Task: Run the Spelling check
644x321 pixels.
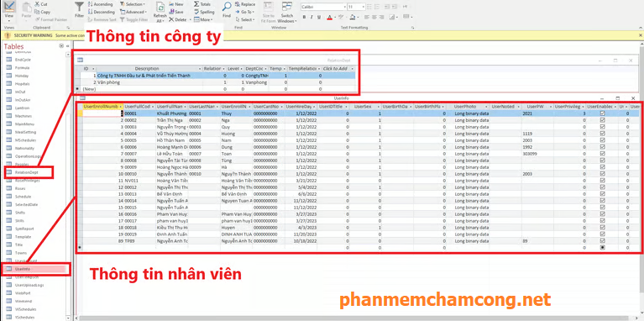Action: pos(204,12)
